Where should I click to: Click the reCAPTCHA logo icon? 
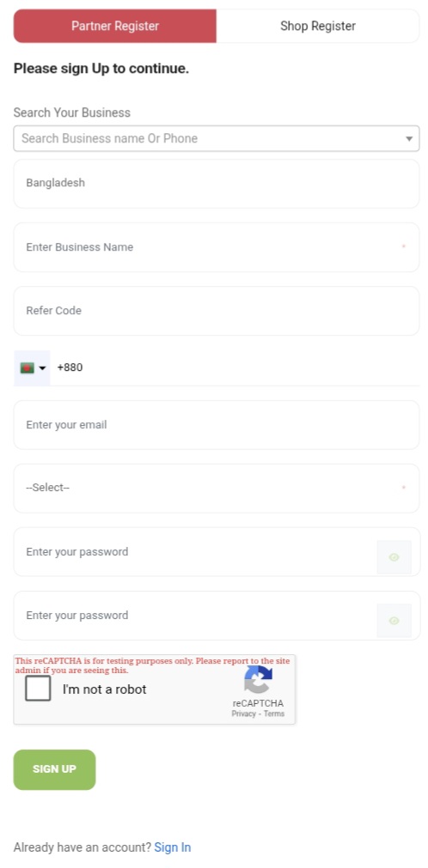(258, 679)
